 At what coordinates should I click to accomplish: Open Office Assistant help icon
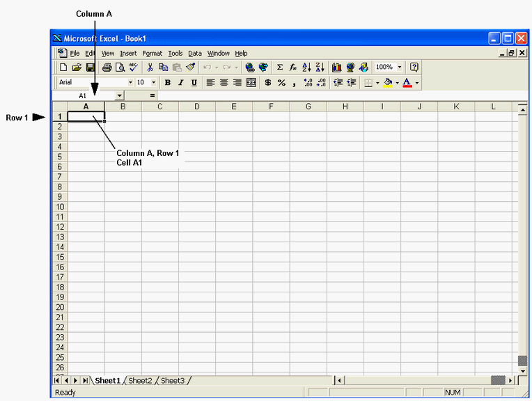[x=414, y=67]
